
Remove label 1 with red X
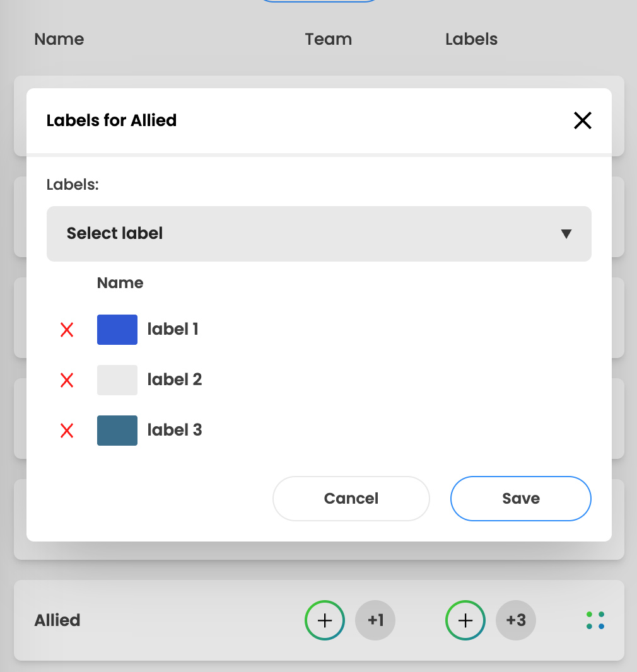(67, 330)
